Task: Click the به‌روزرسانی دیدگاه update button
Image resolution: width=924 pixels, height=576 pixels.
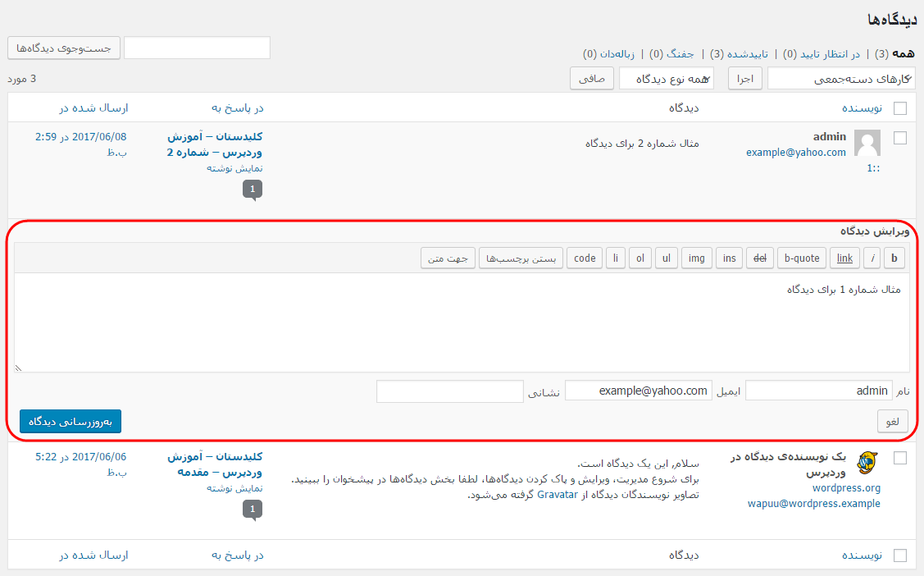Action: click(x=71, y=422)
